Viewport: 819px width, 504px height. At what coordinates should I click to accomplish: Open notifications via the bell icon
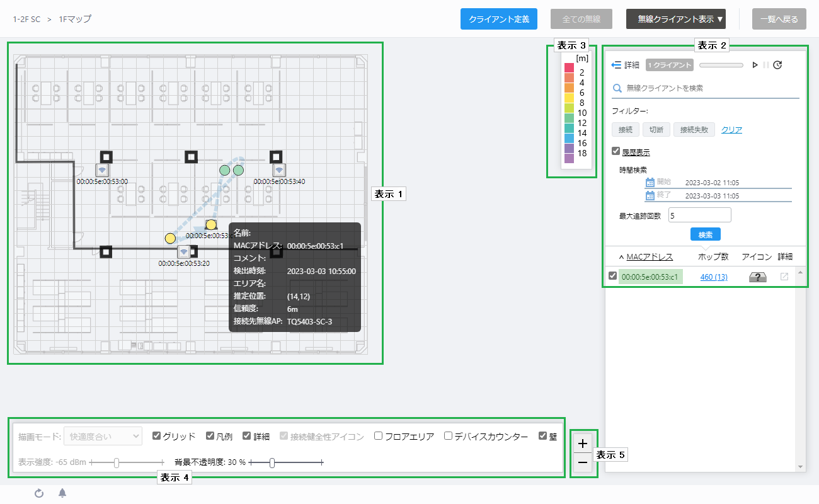coord(62,493)
